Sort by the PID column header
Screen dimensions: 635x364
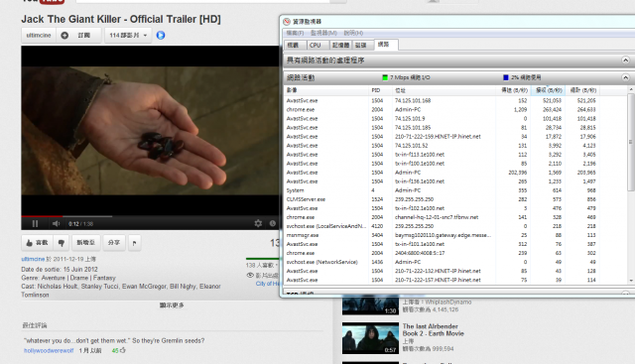pos(380,90)
